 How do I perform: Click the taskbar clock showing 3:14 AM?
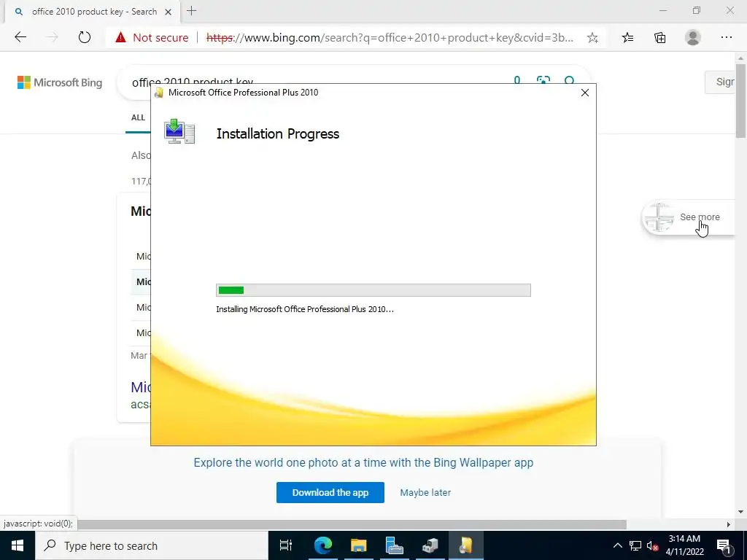point(684,545)
